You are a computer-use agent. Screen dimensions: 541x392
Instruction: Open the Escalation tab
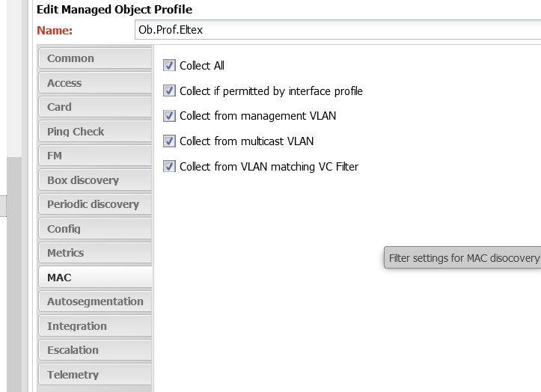click(x=95, y=350)
